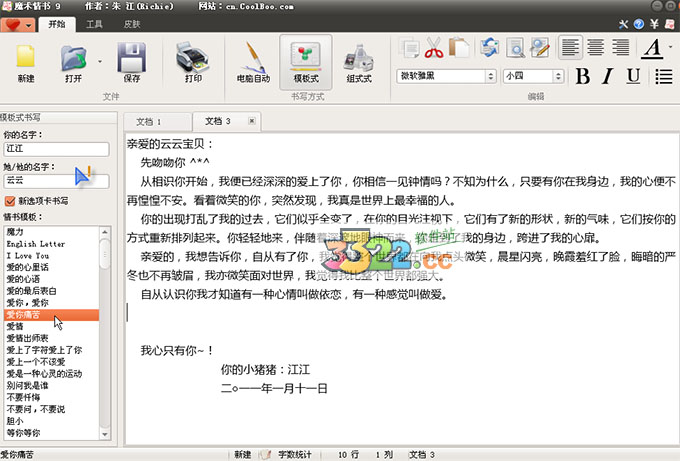
Task: Open the font color dropdown arrow
Action: (x=670, y=47)
